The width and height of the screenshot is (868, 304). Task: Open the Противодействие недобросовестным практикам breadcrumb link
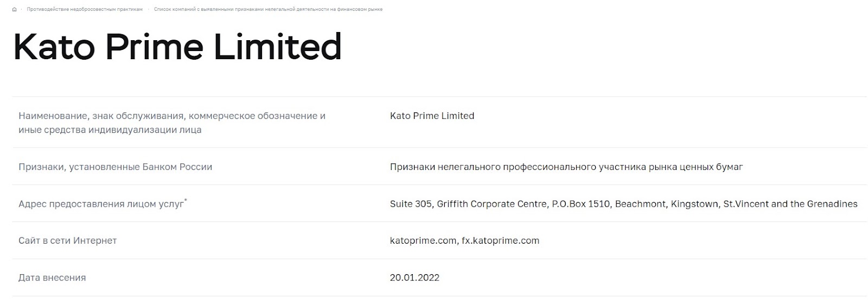pos(85,9)
